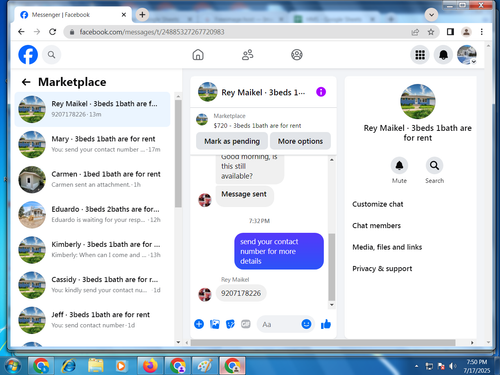Select the Messenger | Facebook tab

73,15
